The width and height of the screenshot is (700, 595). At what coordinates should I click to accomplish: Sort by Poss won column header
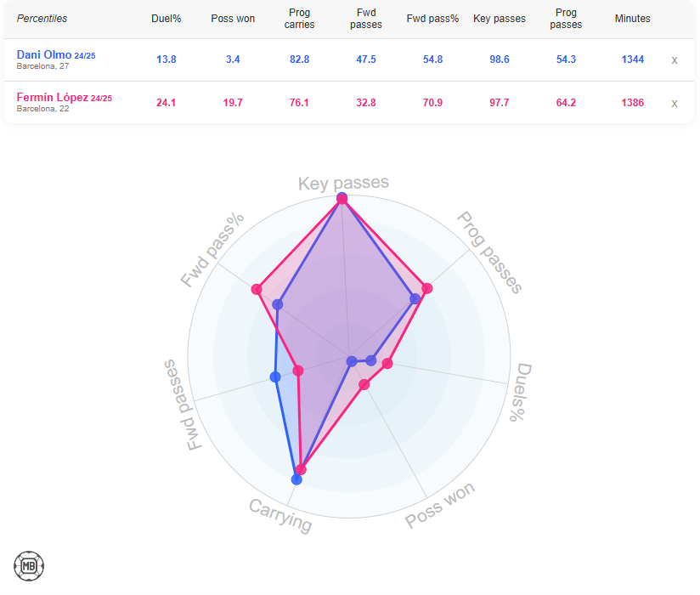[233, 19]
